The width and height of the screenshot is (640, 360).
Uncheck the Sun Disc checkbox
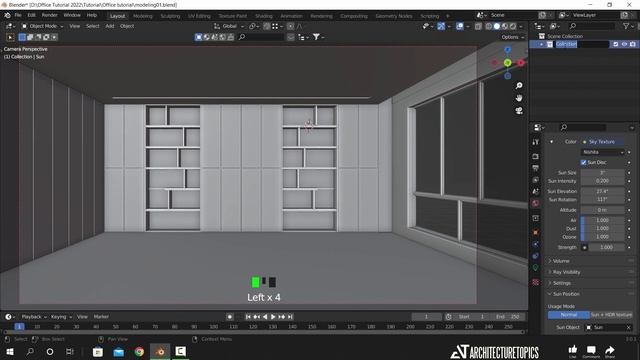click(x=584, y=162)
